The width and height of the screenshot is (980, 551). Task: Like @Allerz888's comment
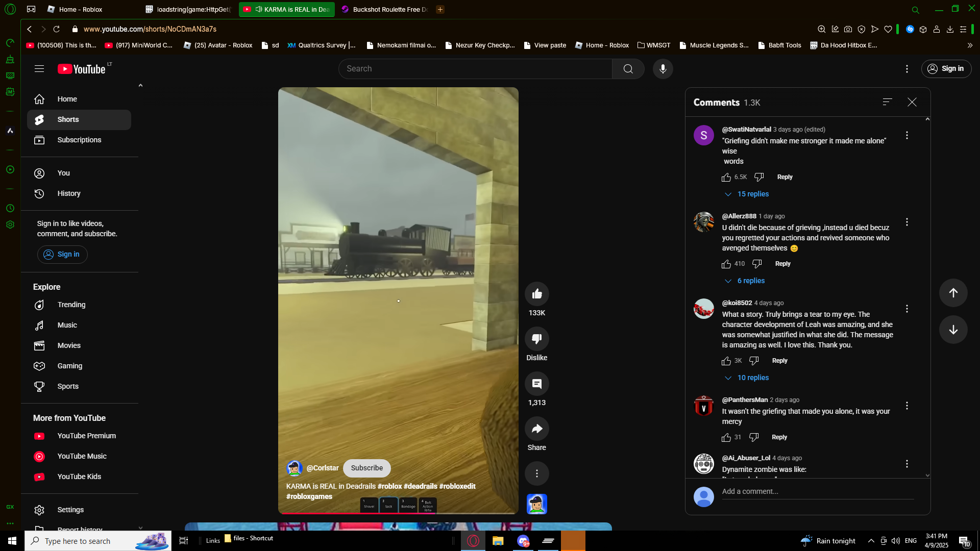[x=726, y=264]
